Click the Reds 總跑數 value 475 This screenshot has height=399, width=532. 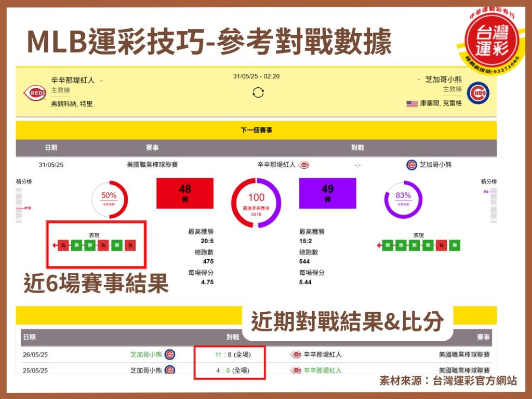pyautogui.click(x=208, y=262)
